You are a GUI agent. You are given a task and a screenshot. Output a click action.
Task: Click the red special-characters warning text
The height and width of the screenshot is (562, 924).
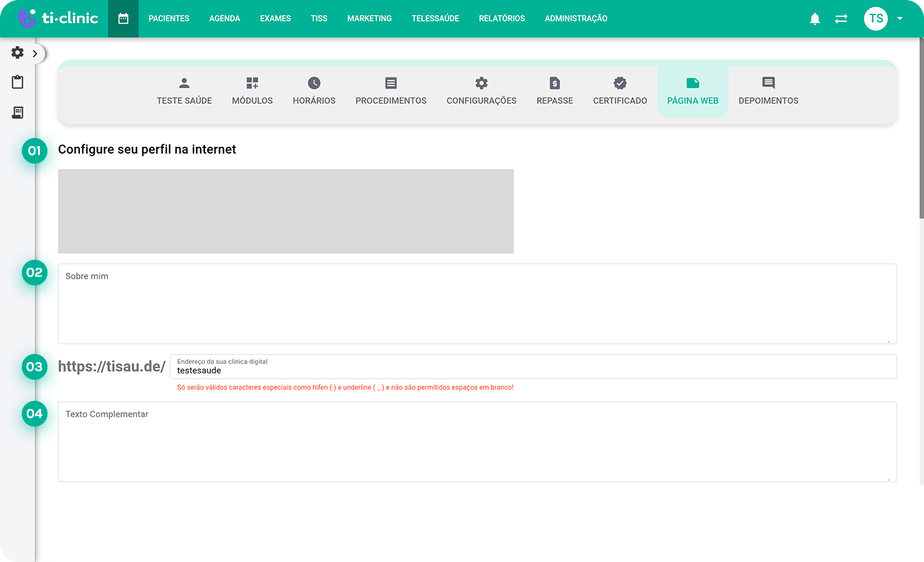click(x=345, y=387)
